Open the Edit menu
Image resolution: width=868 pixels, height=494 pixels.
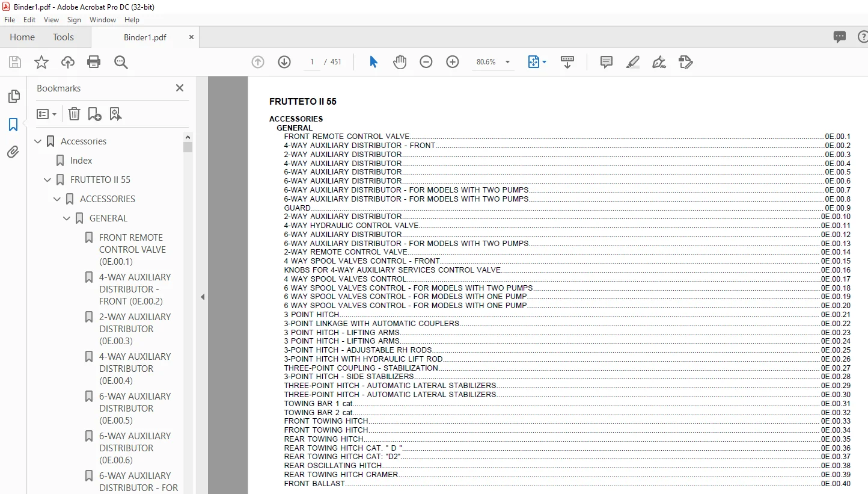pyautogui.click(x=29, y=20)
